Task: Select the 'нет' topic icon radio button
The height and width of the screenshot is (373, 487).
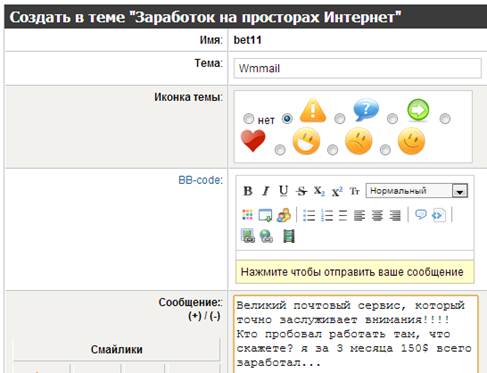Action: point(248,119)
